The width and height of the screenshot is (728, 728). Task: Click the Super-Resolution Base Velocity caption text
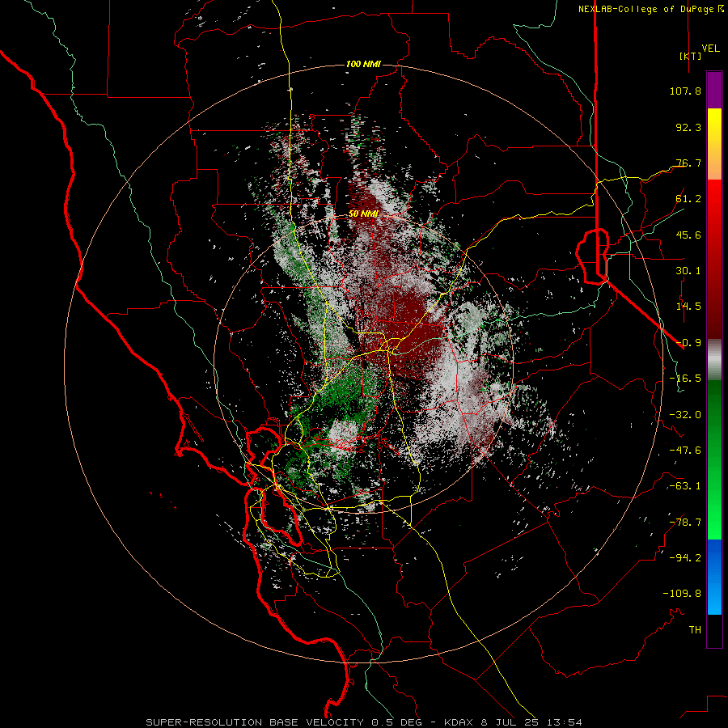point(363,722)
